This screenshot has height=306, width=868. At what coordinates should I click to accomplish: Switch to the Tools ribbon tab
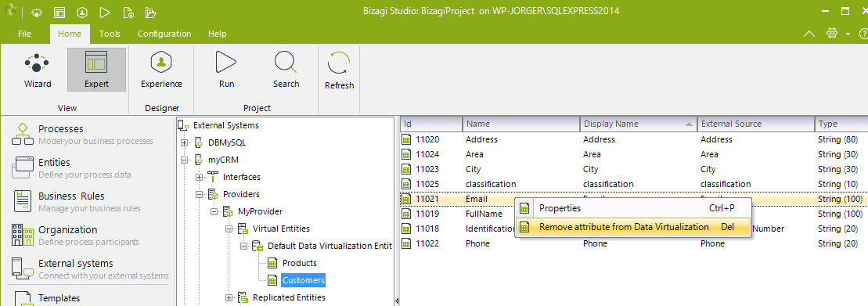[110, 34]
